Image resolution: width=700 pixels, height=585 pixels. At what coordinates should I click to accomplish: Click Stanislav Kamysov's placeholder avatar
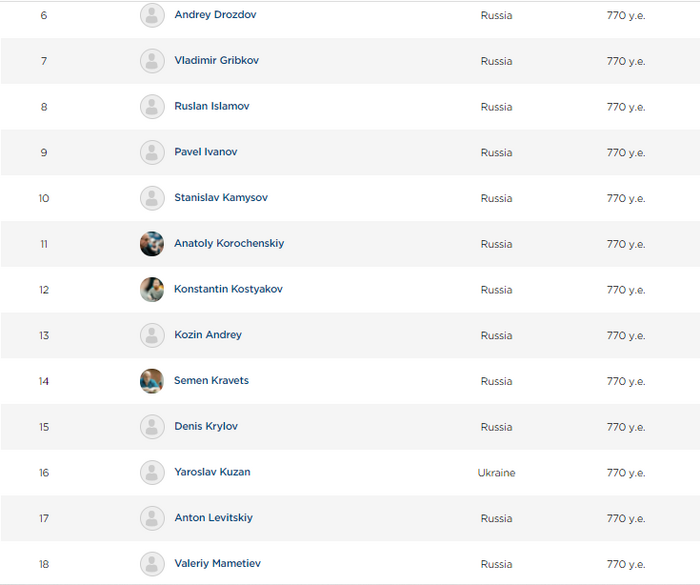click(x=152, y=198)
